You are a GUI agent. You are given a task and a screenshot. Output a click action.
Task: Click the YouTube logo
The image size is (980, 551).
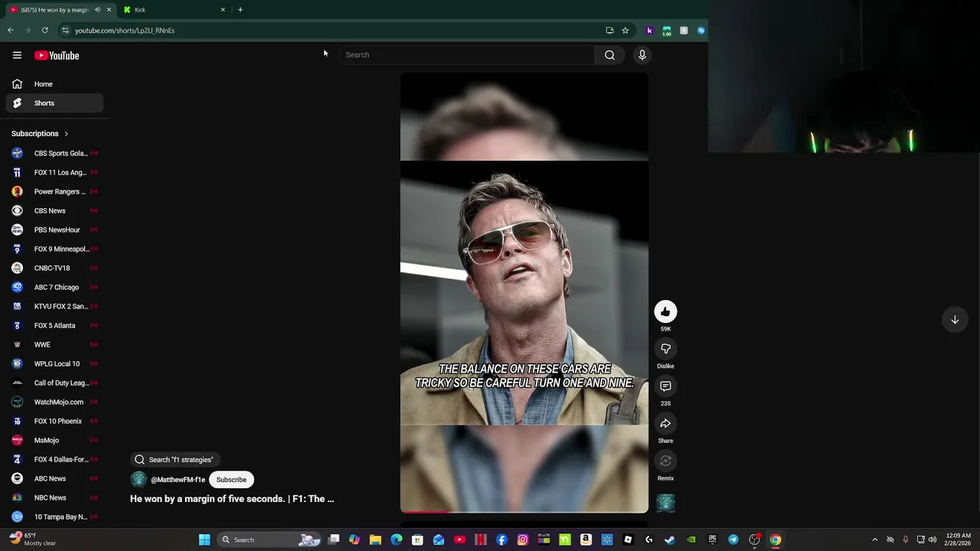[x=57, y=55]
